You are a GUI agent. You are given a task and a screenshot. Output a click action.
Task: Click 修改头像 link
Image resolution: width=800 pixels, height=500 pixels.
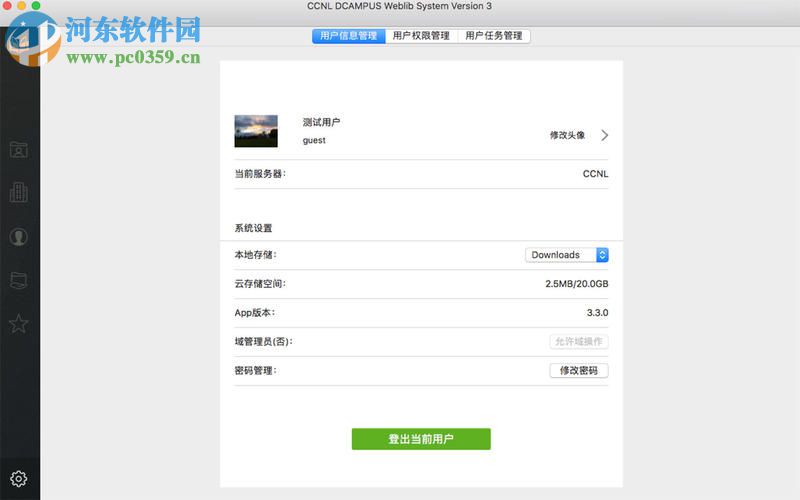pyautogui.click(x=567, y=135)
